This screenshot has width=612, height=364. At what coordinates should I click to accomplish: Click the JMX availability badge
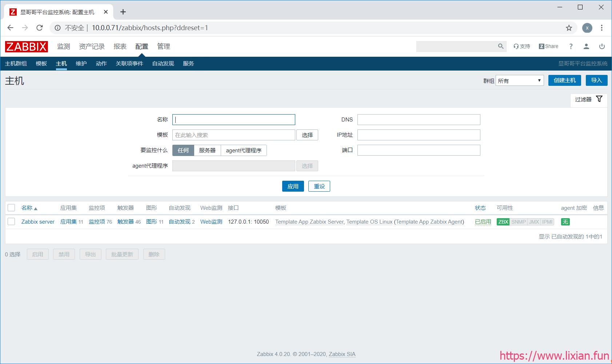(x=534, y=222)
